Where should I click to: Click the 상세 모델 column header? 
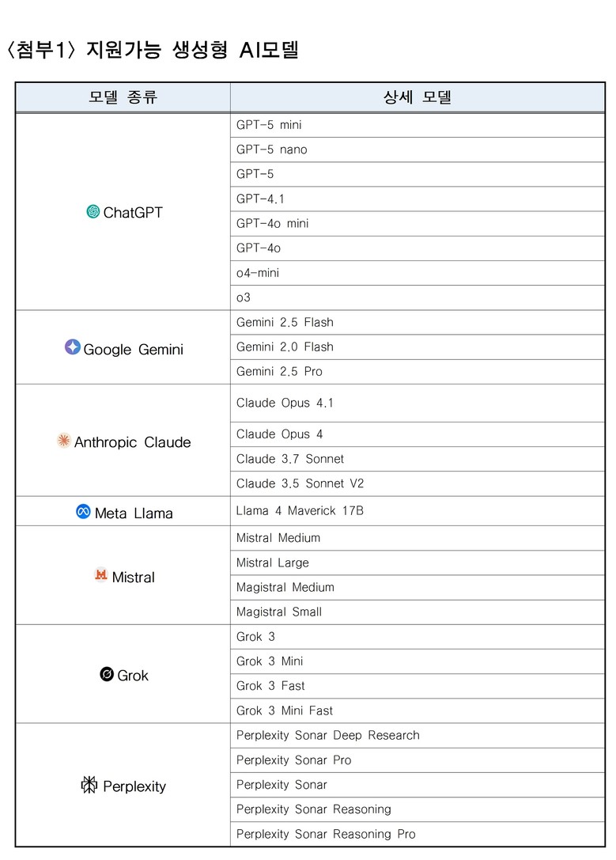pos(417,97)
